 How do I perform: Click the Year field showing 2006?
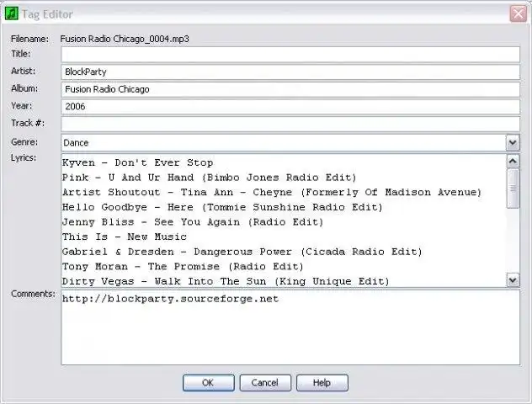(290, 107)
